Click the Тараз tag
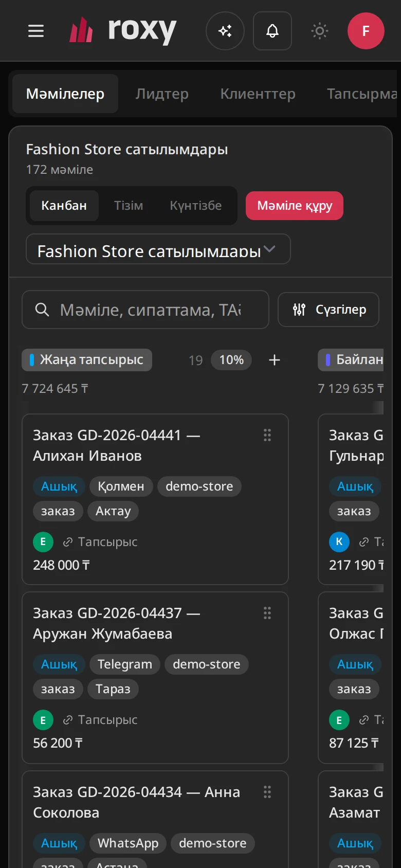This screenshot has width=401, height=868. [113, 689]
